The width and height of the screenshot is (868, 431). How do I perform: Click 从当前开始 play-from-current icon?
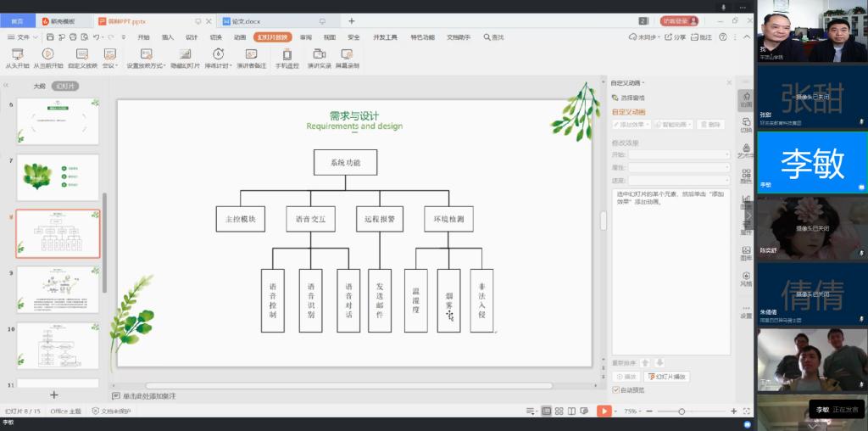(x=48, y=53)
